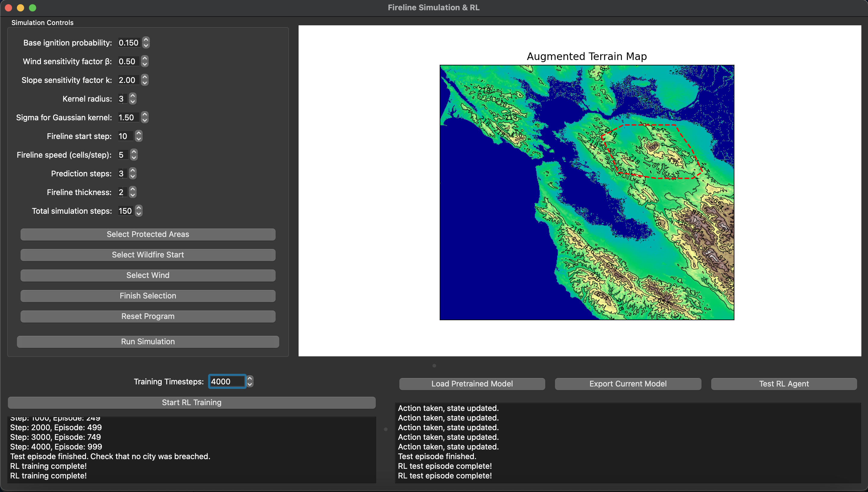Click the Select Wind button

pyautogui.click(x=148, y=275)
